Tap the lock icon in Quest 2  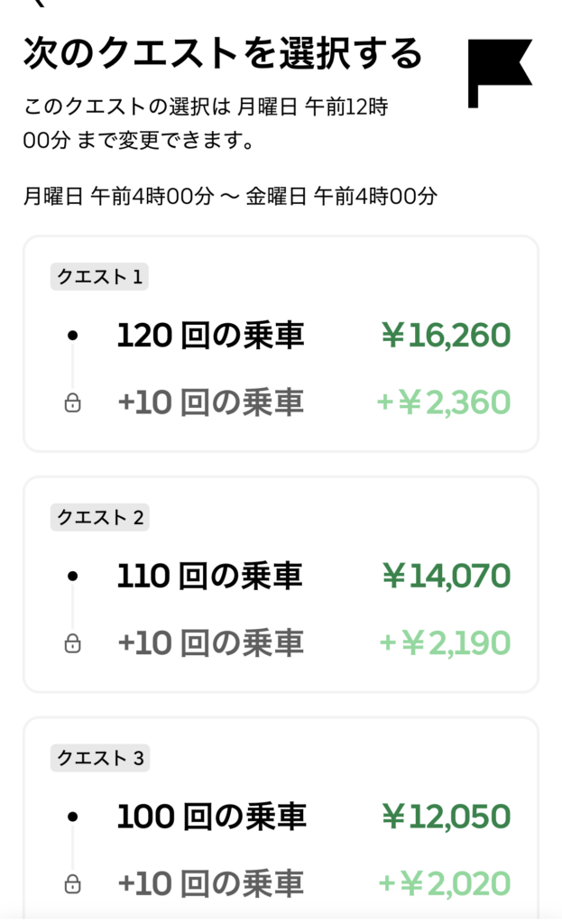73,643
